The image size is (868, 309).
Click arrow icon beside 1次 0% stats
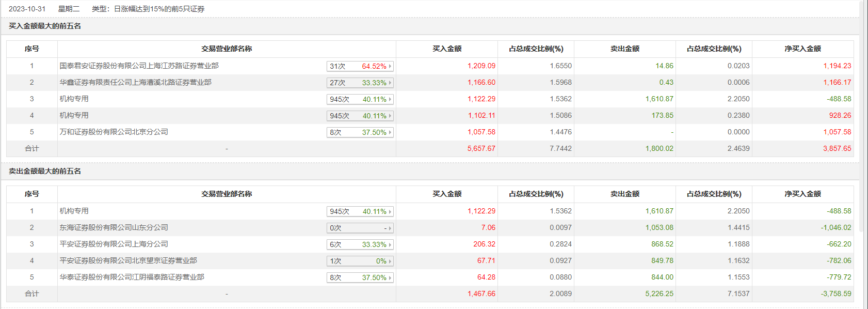390,261
